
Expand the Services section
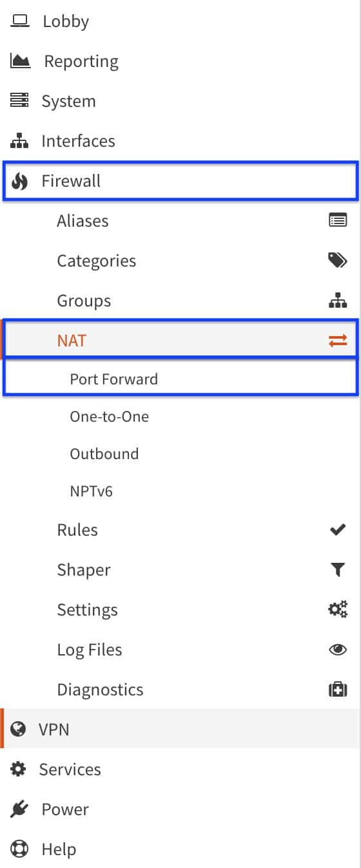(180, 769)
